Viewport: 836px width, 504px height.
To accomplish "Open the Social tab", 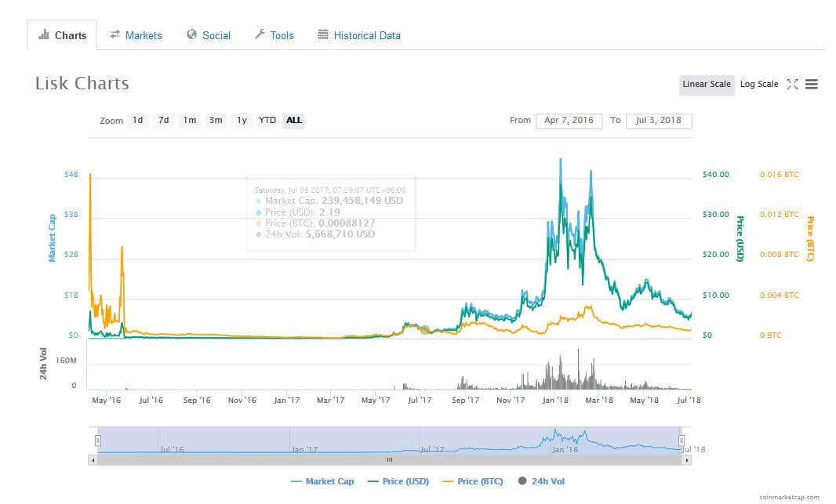I will tap(209, 35).
